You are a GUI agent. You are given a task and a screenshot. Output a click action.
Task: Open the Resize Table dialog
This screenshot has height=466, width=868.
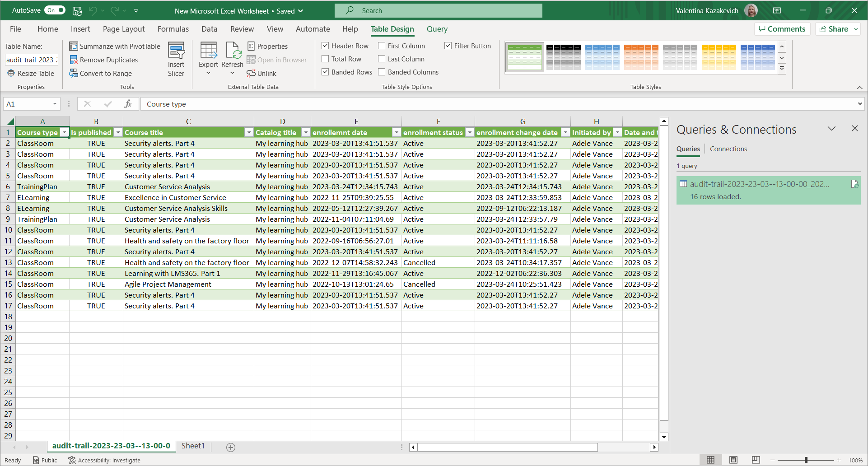click(x=31, y=73)
